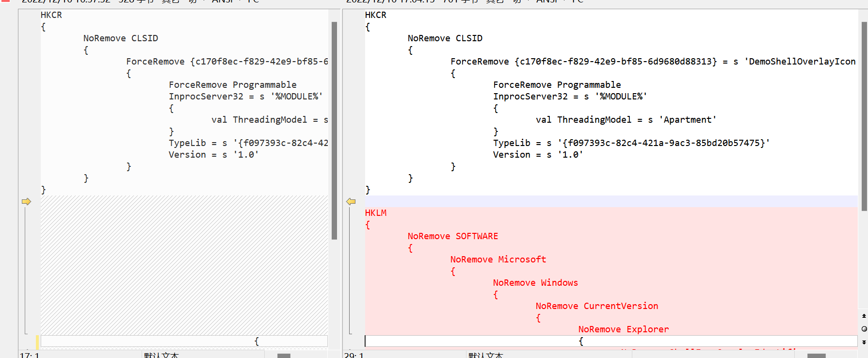
Task: Place cursor on the NoRemove Explorer line
Action: click(623, 329)
